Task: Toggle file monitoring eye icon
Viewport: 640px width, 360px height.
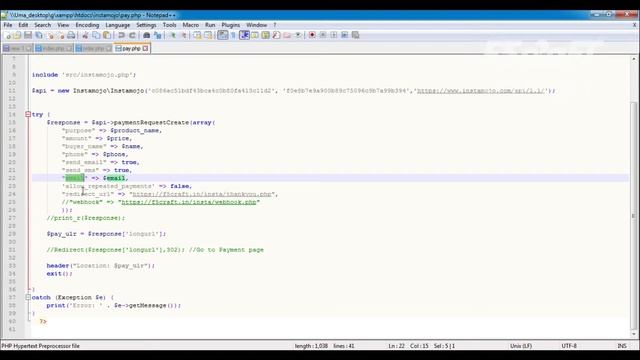Action: pyautogui.click(x=298, y=36)
